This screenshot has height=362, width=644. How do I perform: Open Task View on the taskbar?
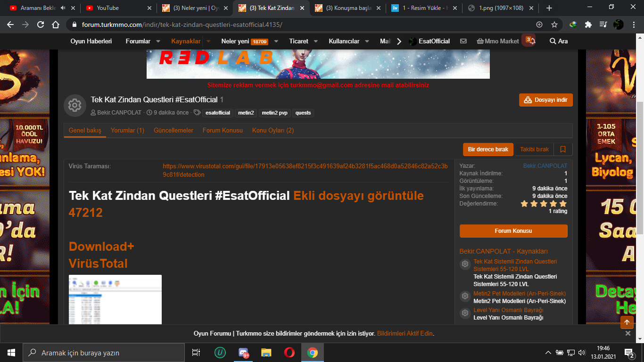coord(196,353)
